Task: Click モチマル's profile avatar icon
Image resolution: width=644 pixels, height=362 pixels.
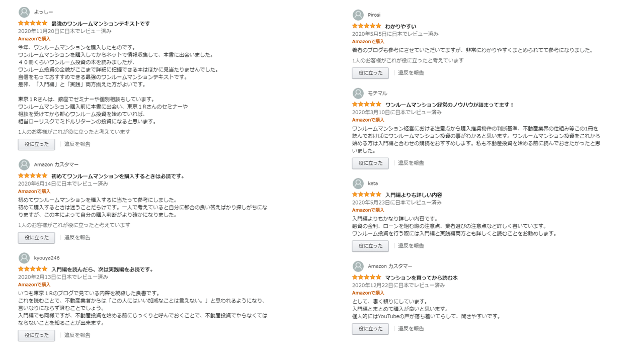Action: coord(358,94)
